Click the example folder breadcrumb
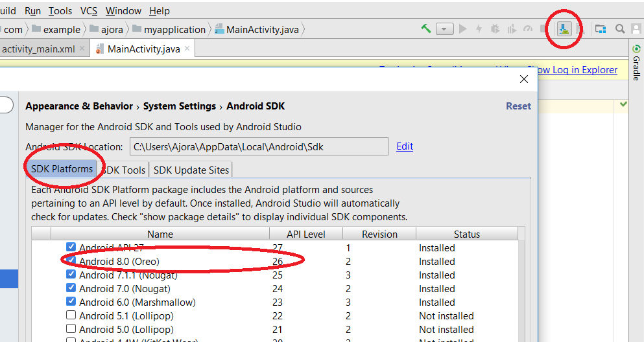The height and width of the screenshot is (342, 644). (x=56, y=30)
